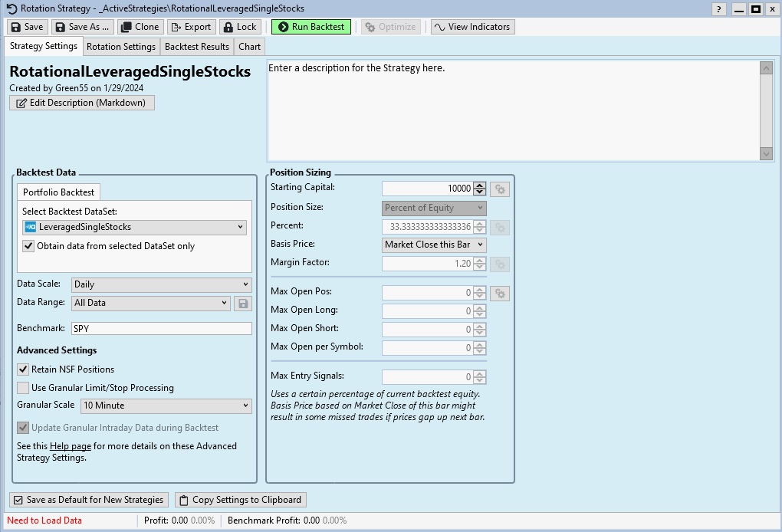Click Edit Description (Markdown) button

[x=82, y=103]
